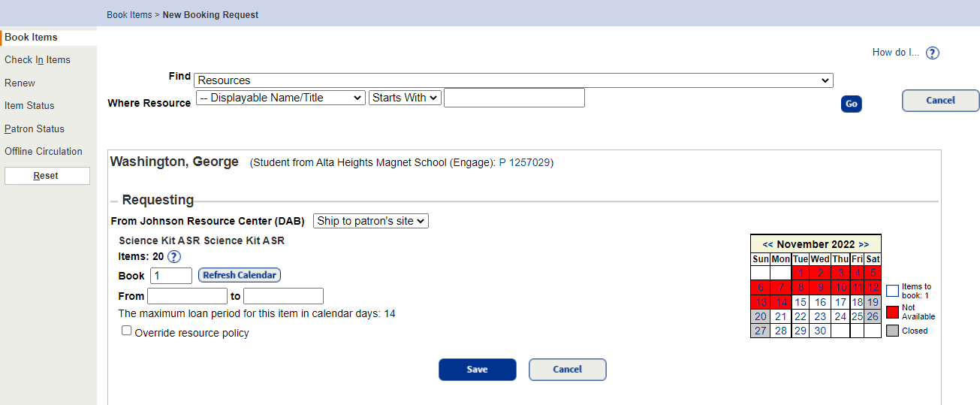This screenshot has width=980, height=405.
Task: Click the How do I help icon
Action: point(932,53)
